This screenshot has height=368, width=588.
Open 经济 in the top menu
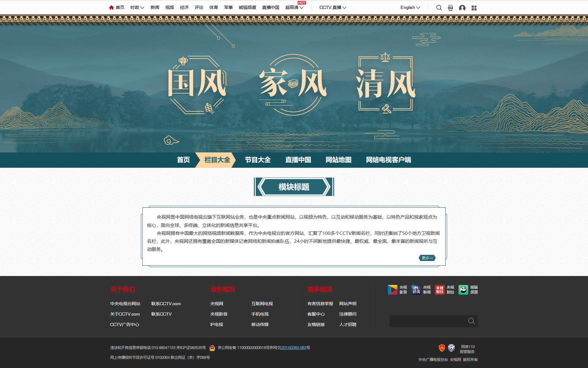point(184,7)
